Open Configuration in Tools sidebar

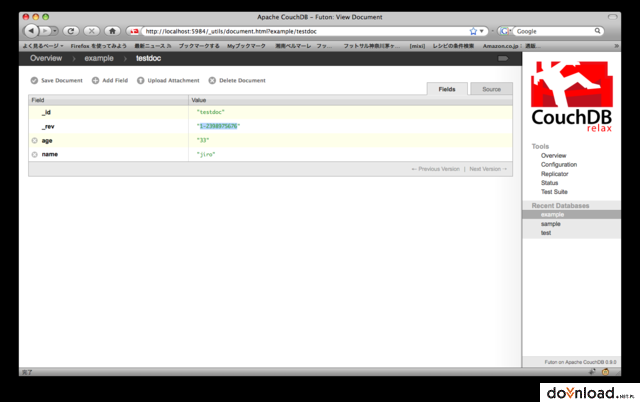click(x=559, y=164)
